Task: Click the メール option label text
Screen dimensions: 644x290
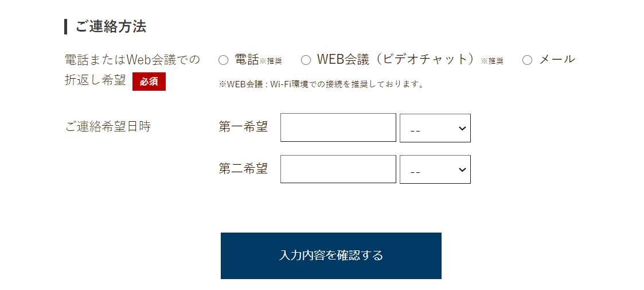Action: pos(557,59)
